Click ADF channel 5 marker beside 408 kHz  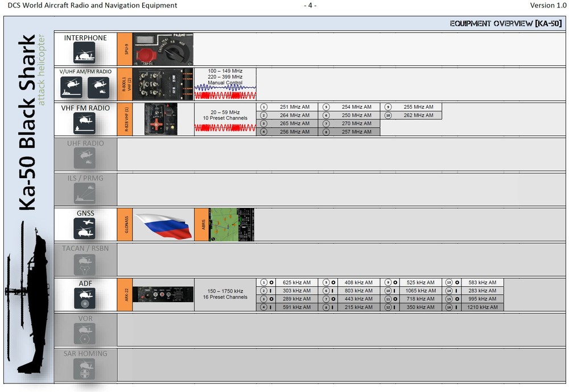coord(326,282)
